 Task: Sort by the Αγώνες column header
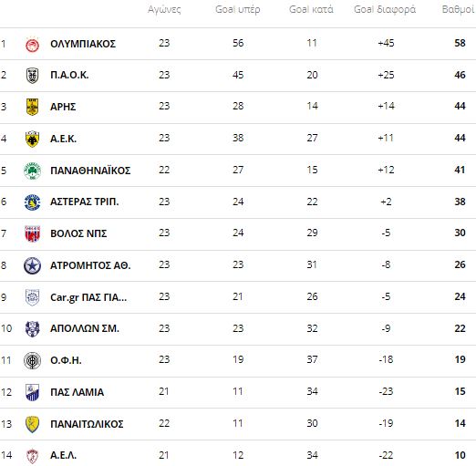[164, 10]
